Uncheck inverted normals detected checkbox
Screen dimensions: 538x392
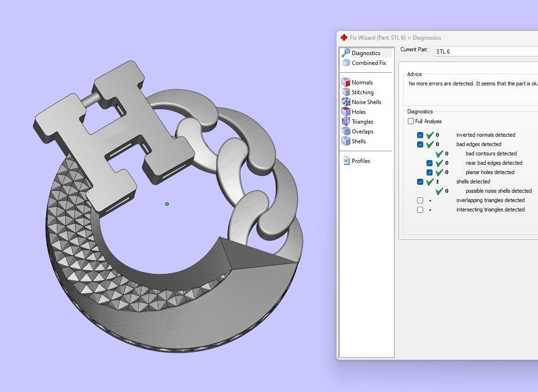(420, 135)
